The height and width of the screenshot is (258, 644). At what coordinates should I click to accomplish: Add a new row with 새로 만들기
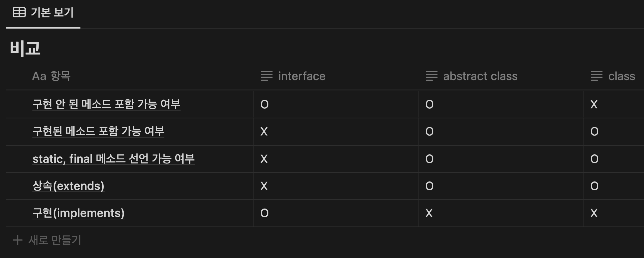(x=55, y=240)
